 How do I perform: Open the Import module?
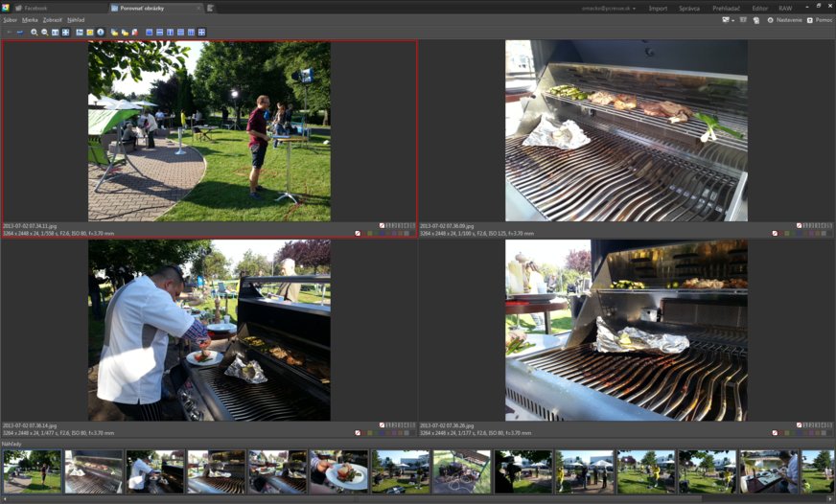(x=658, y=8)
